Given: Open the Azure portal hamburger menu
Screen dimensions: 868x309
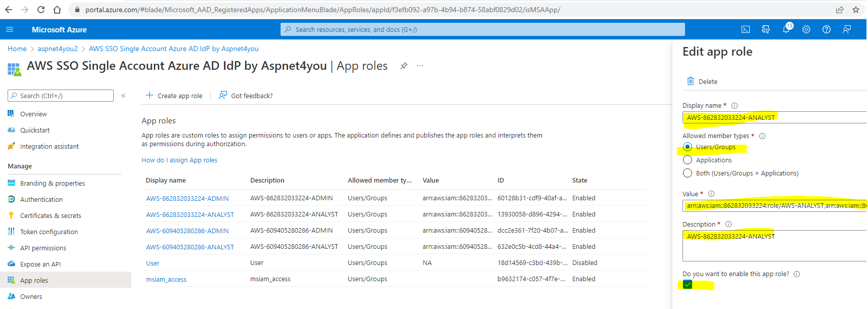Looking at the screenshot, I should [10, 30].
